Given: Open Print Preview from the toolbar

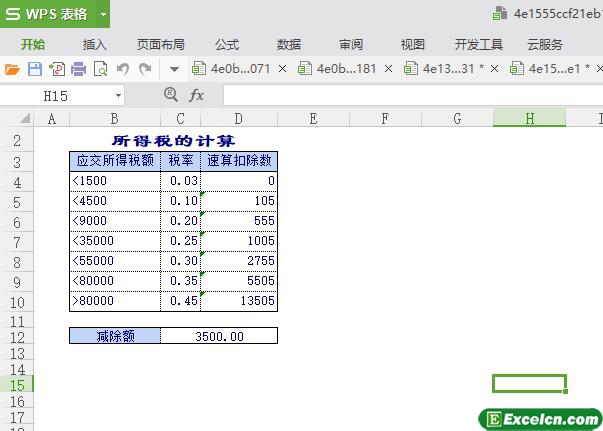Looking at the screenshot, I should 100,69.
